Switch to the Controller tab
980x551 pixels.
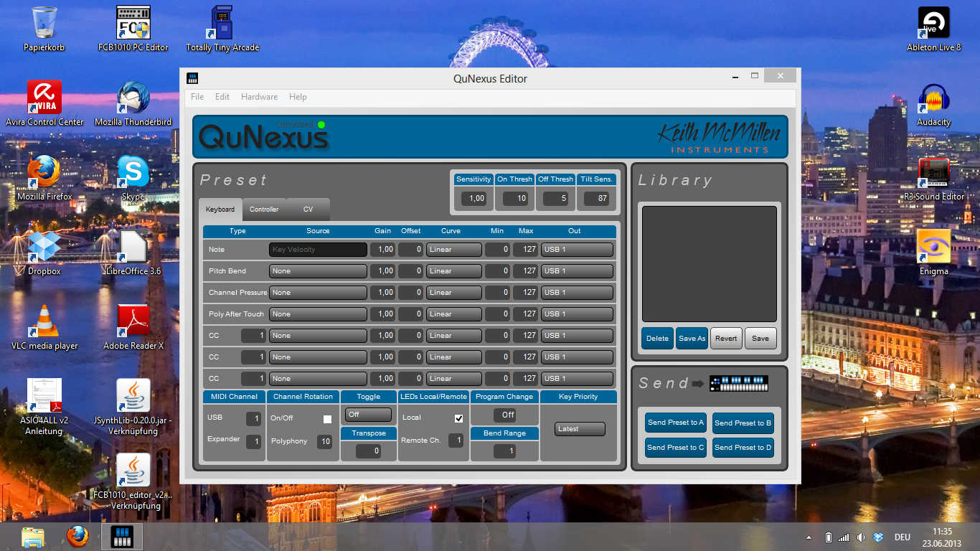click(264, 209)
